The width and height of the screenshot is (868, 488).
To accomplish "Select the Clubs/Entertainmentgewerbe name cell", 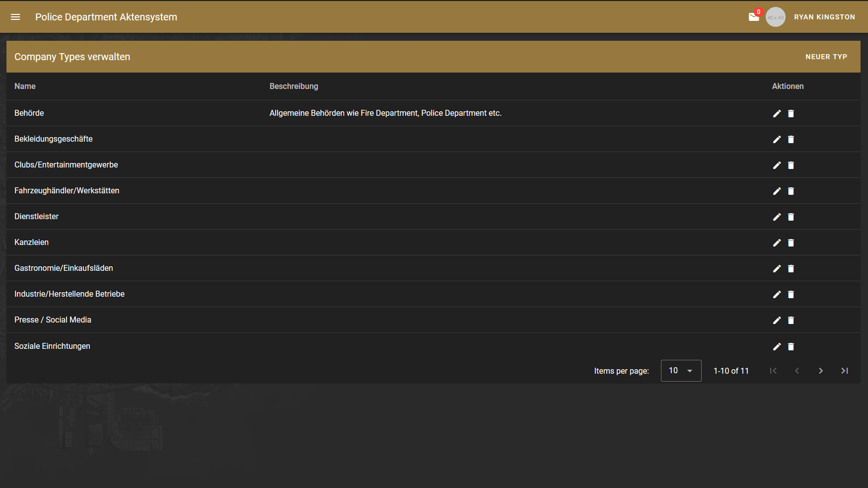I will pos(66,164).
